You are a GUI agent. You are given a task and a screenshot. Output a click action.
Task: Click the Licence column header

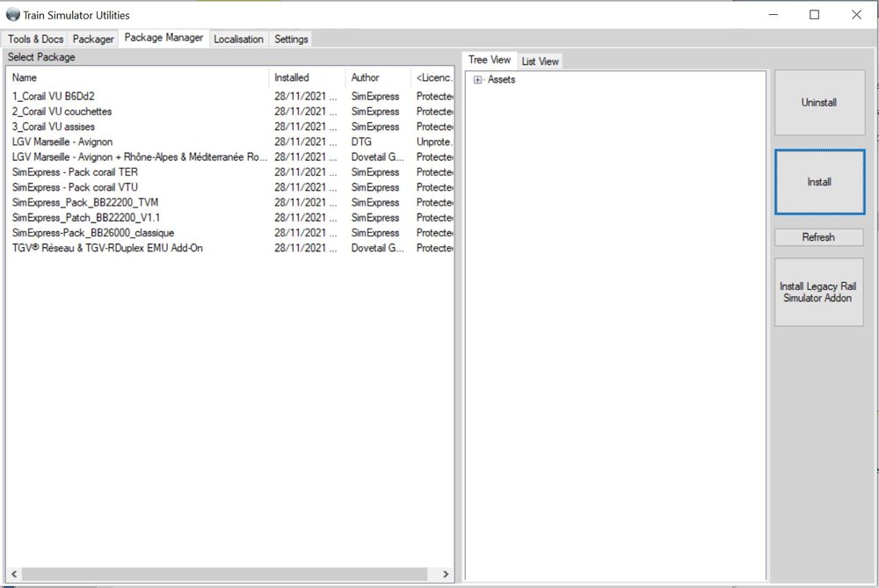tap(432, 77)
